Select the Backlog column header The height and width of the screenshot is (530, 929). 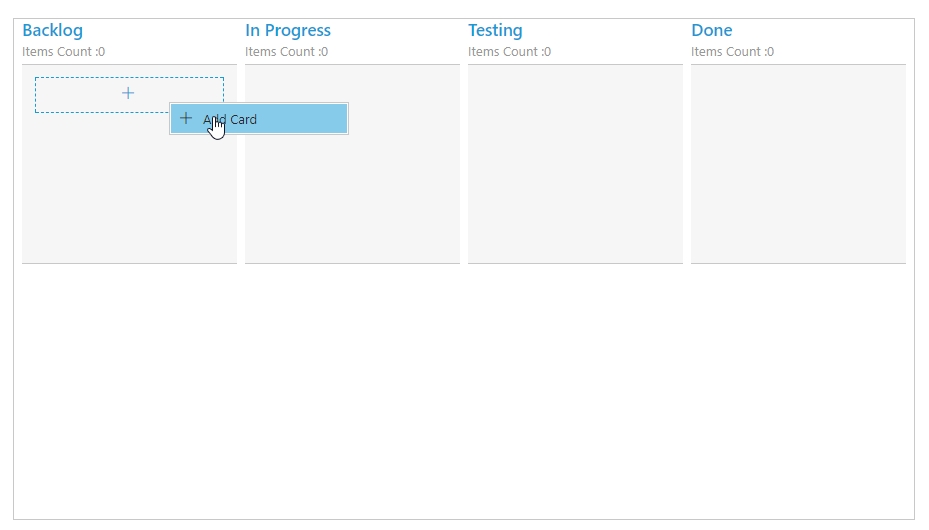pyautogui.click(x=52, y=31)
